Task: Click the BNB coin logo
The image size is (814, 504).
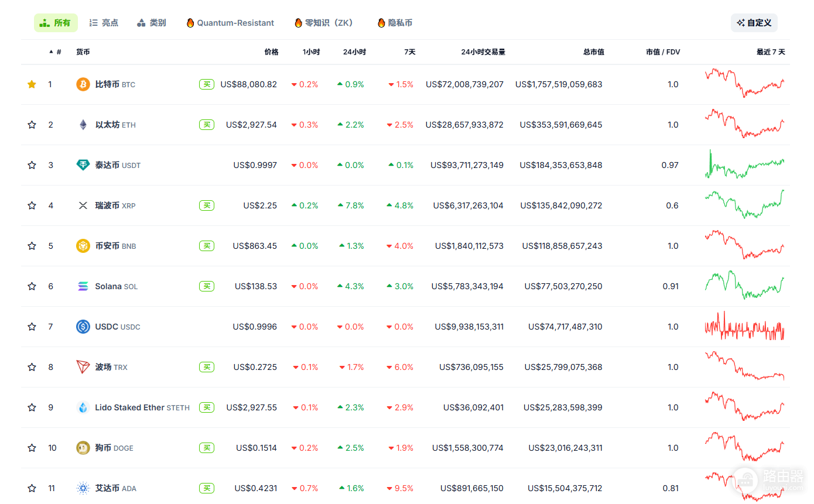Action: point(83,246)
